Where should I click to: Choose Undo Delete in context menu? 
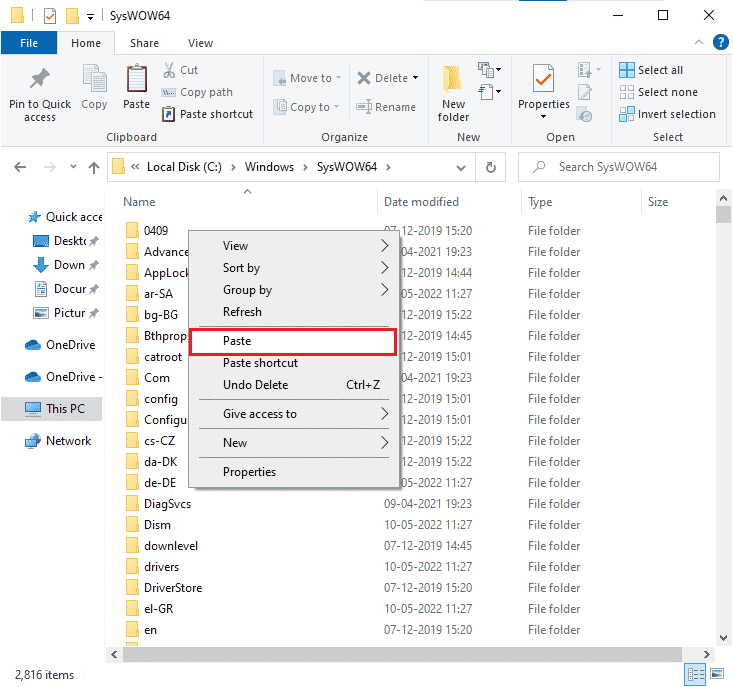pos(293,385)
